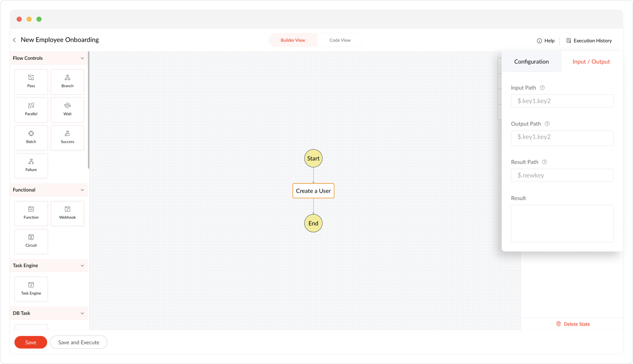633x364 pixels.
Task: Pick the Parallel flow control
Action: (x=31, y=109)
